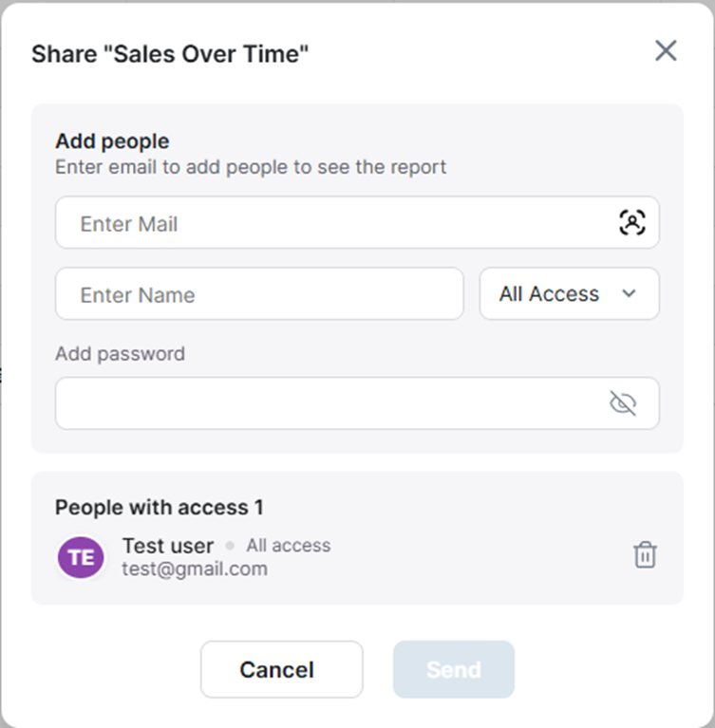Click the test@gmail.com email address
Viewport: 715px width, 728px height.
tap(195, 569)
